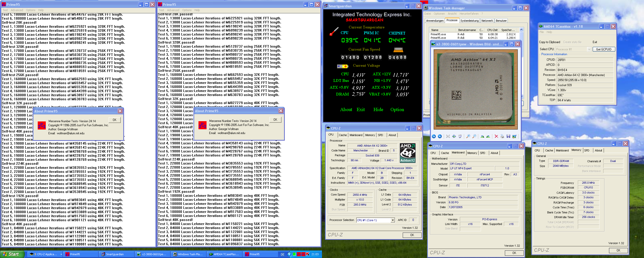Viewport: 644px width, 258px height.
Task: Open Herunterfahren menu in Task-Manager
Action: pyautogui.click(x=469, y=14)
